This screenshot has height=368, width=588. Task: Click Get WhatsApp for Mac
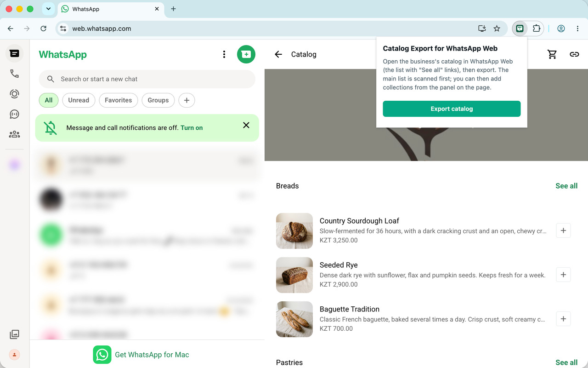click(x=141, y=355)
